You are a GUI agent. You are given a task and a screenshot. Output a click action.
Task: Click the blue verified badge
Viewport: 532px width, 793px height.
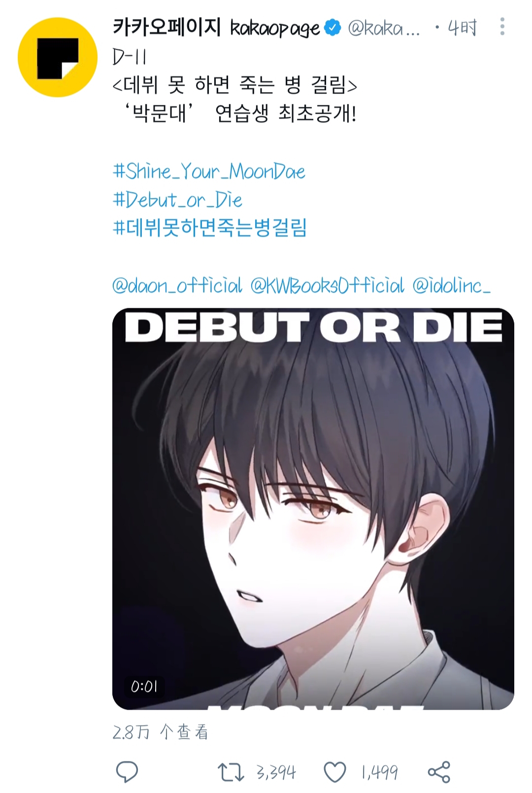(x=333, y=28)
